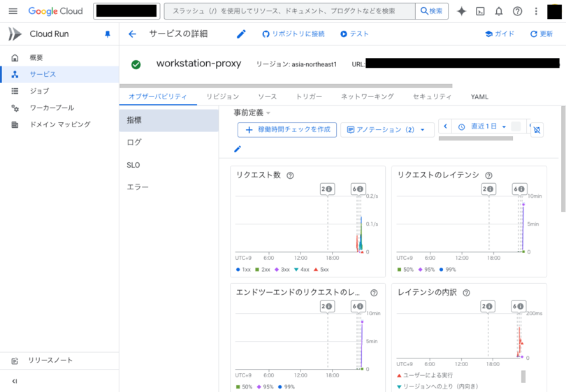Open ドメイン マッピング in the sidebar
The height and width of the screenshot is (392, 566).
[x=59, y=124]
